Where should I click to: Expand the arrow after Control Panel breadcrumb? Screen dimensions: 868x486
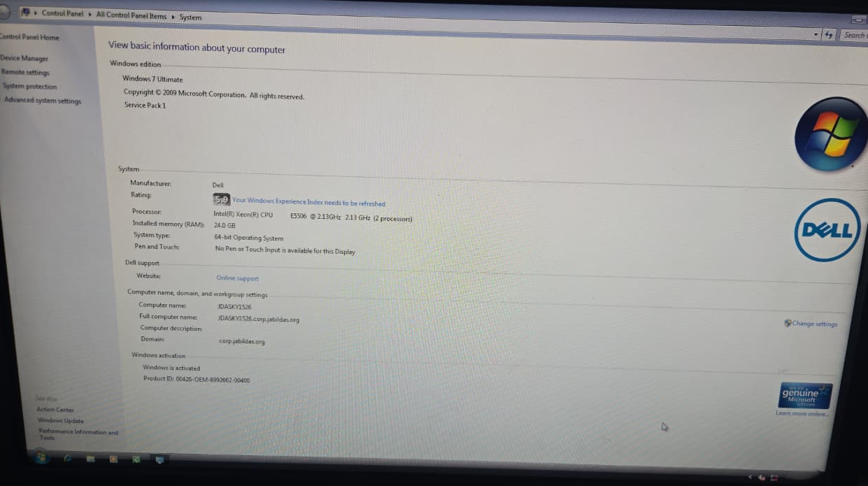(90, 15)
